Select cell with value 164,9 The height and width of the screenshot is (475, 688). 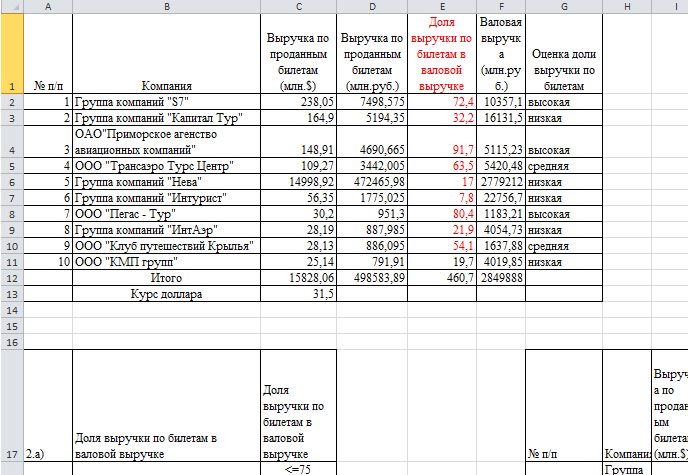(x=299, y=118)
